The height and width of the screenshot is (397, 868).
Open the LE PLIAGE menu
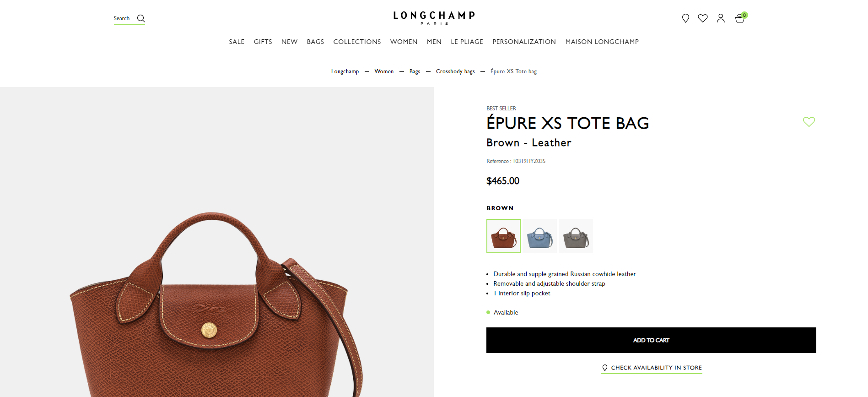(467, 42)
